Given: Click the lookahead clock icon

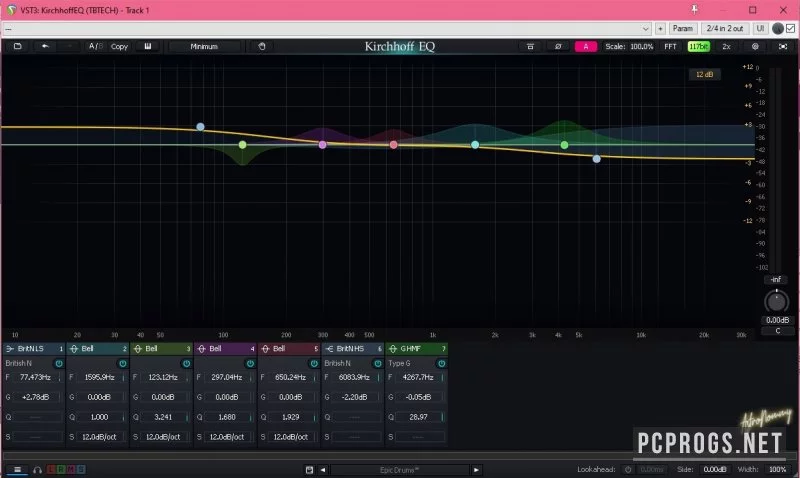Looking at the screenshot, I should 628,470.
